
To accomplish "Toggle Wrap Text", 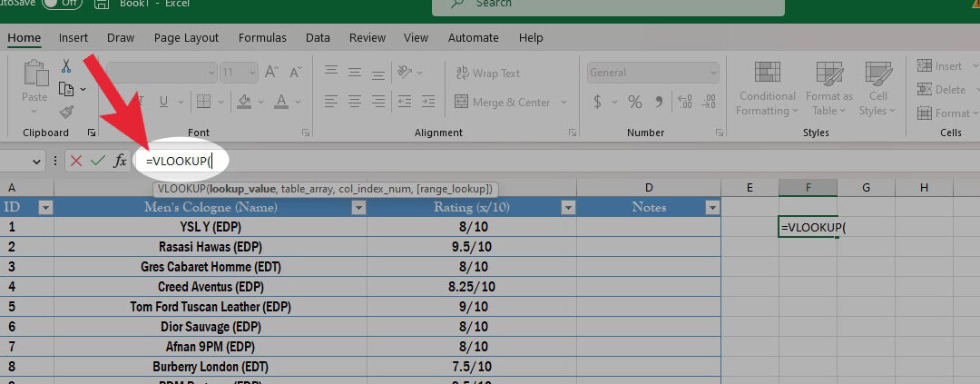I will pyautogui.click(x=487, y=73).
